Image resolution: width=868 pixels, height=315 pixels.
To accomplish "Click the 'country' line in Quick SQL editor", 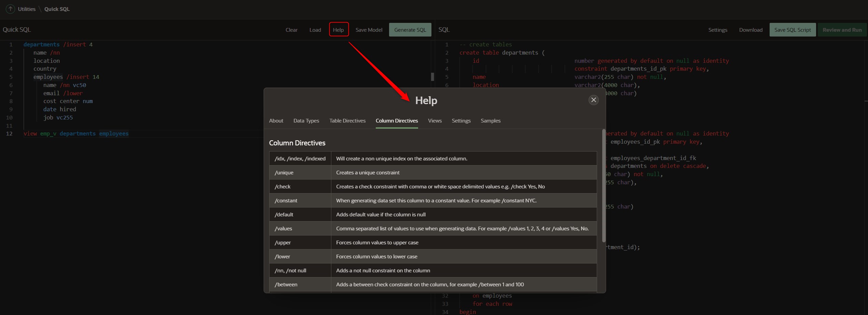I will coord(45,69).
